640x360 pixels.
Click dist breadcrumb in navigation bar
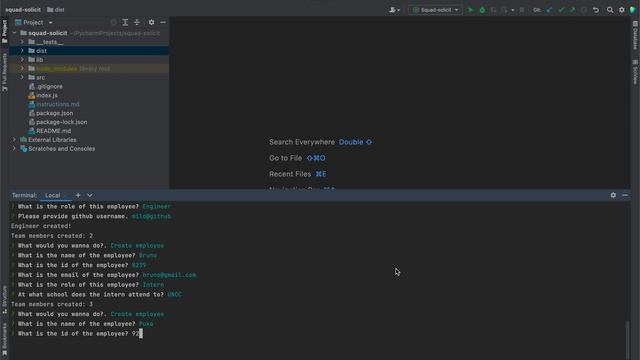pyautogui.click(x=56, y=9)
